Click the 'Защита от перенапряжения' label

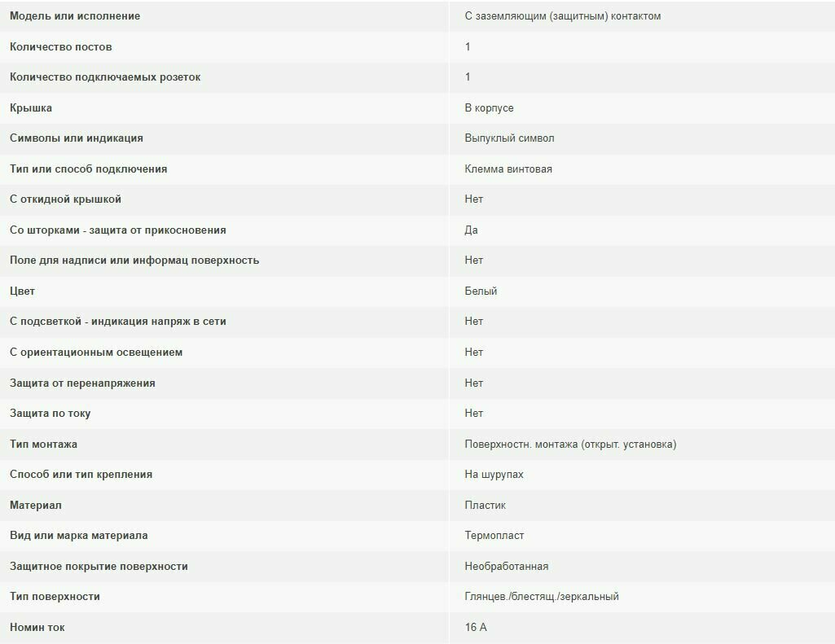(x=82, y=383)
